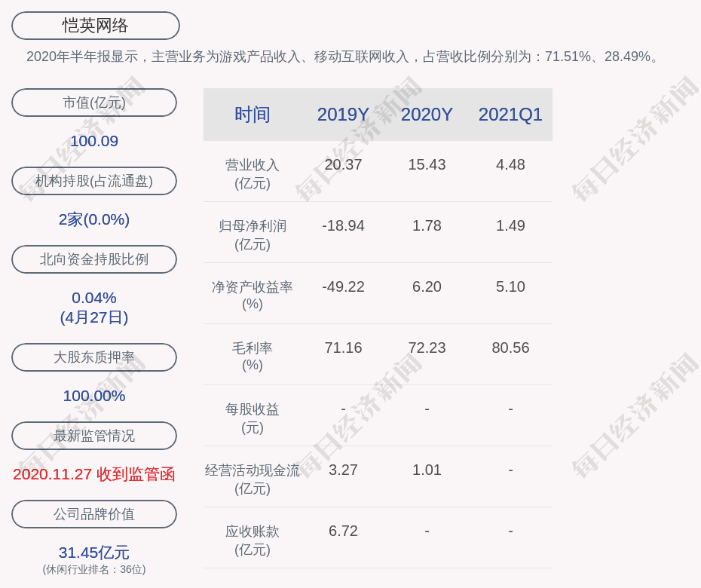The height and width of the screenshot is (588, 701).
Task: Select the (休闲行业排名：36位) ranking text
Action: 94,570
